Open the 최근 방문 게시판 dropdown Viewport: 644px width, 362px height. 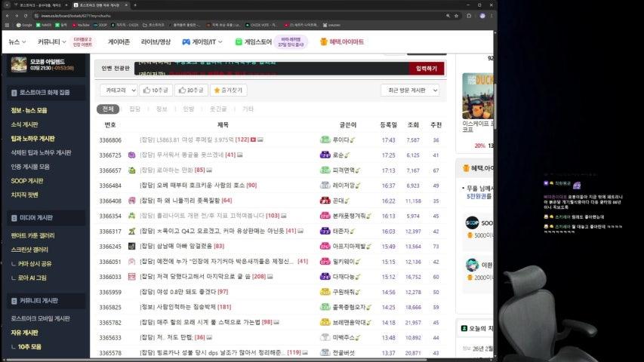pyautogui.click(x=410, y=90)
